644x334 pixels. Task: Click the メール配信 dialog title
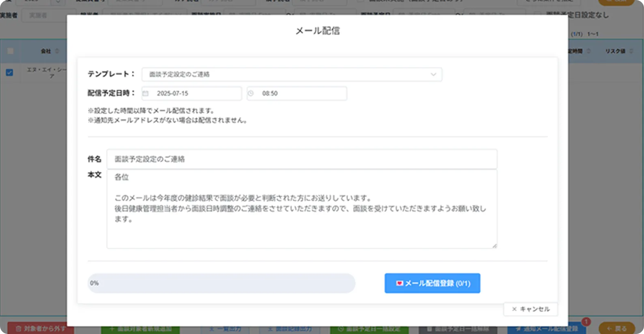pos(318,31)
